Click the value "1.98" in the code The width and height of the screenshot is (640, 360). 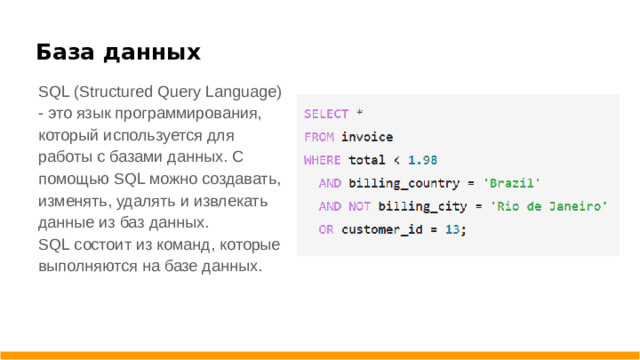[x=422, y=160]
